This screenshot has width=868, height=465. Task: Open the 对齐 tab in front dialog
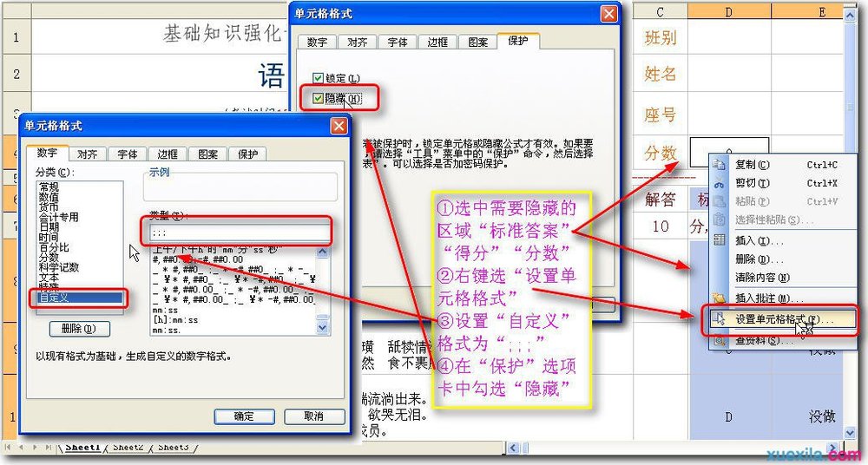coord(88,154)
